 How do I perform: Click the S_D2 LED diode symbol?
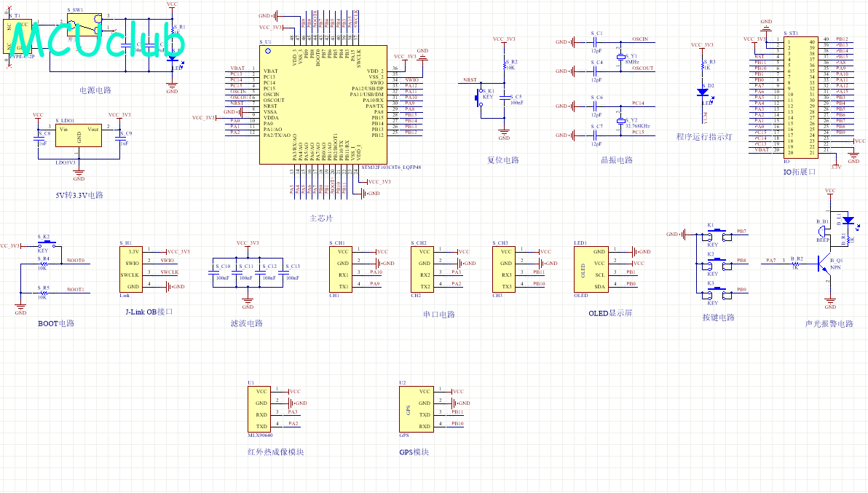click(703, 92)
